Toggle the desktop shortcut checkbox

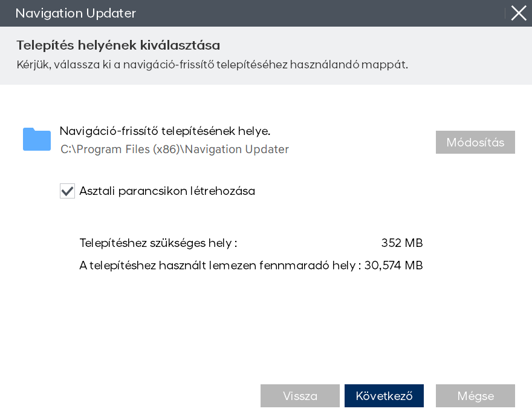[x=67, y=191]
